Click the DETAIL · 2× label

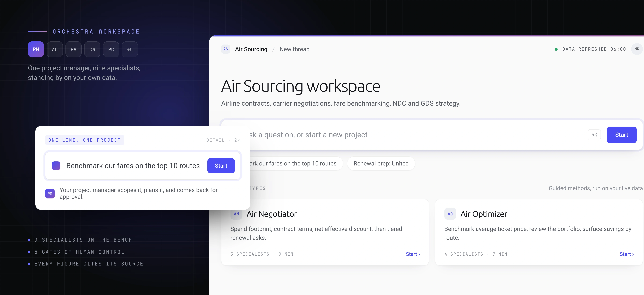223,140
